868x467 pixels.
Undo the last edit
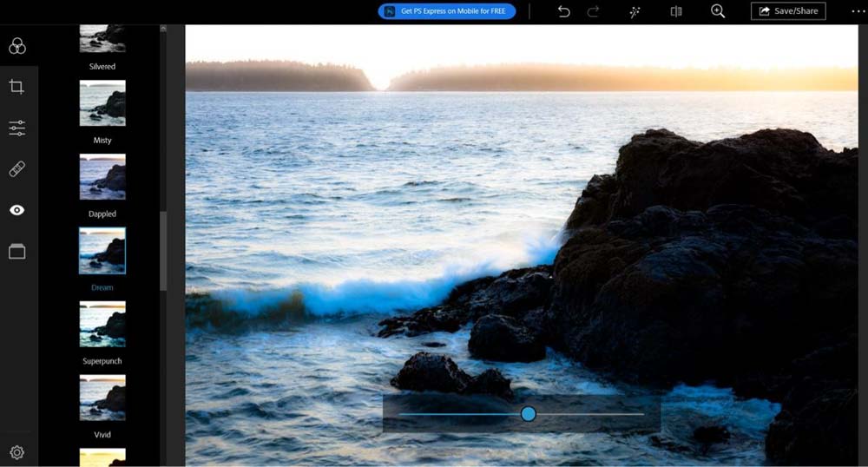pyautogui.click(x=563, y=11)
